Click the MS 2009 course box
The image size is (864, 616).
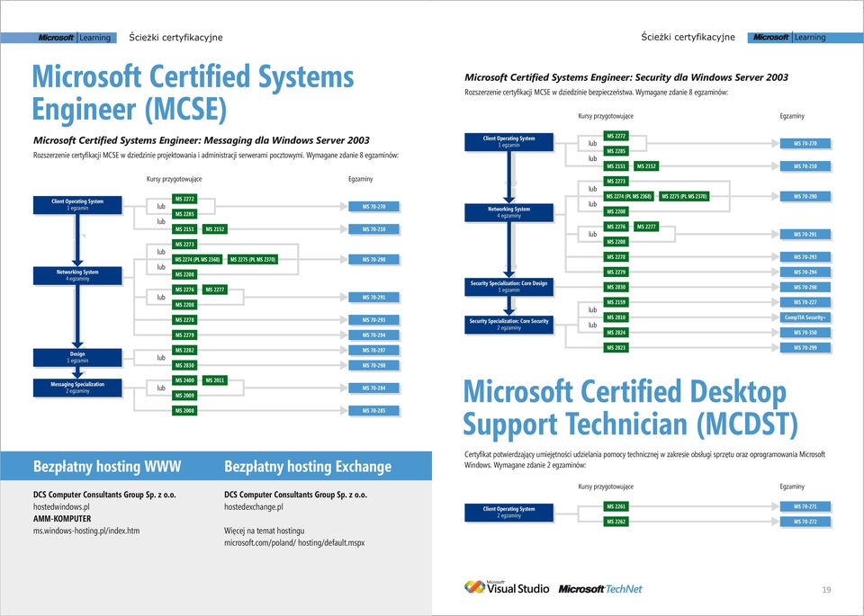click(184, 396)
